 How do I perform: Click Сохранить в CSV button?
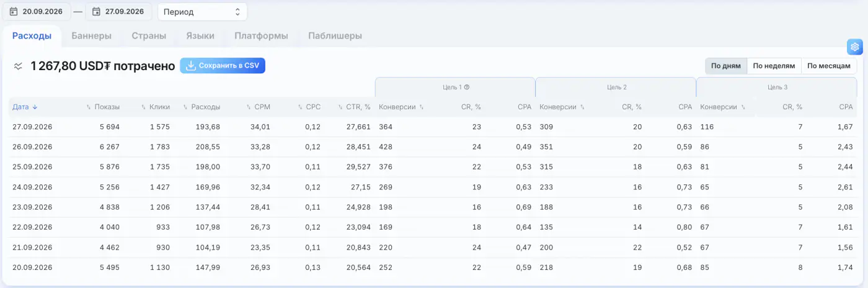(x=223, y=66)
